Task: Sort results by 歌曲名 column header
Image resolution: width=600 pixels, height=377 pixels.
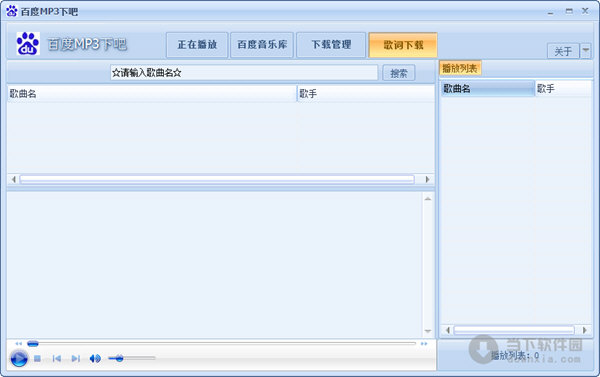Action: (152, 94)
